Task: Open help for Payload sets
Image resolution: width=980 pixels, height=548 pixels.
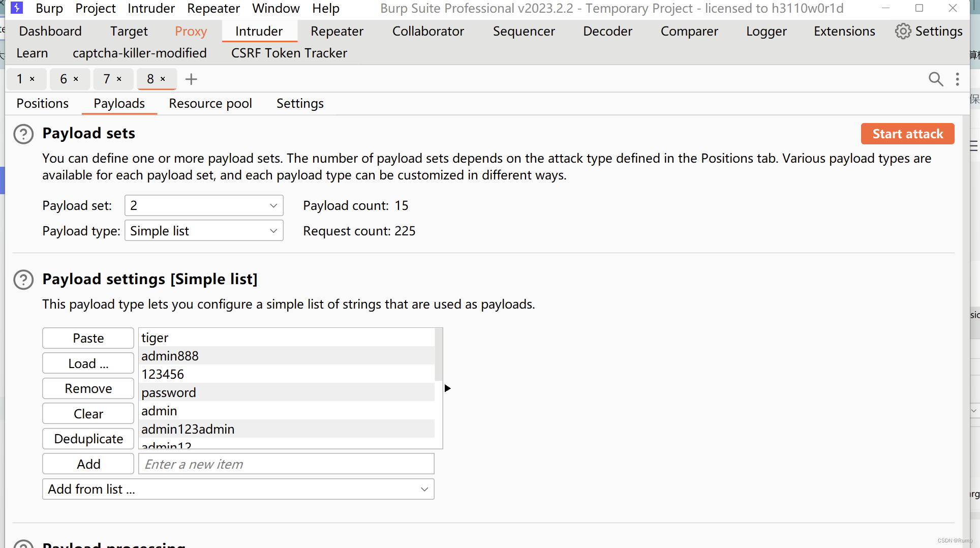Action: point(23,134)
